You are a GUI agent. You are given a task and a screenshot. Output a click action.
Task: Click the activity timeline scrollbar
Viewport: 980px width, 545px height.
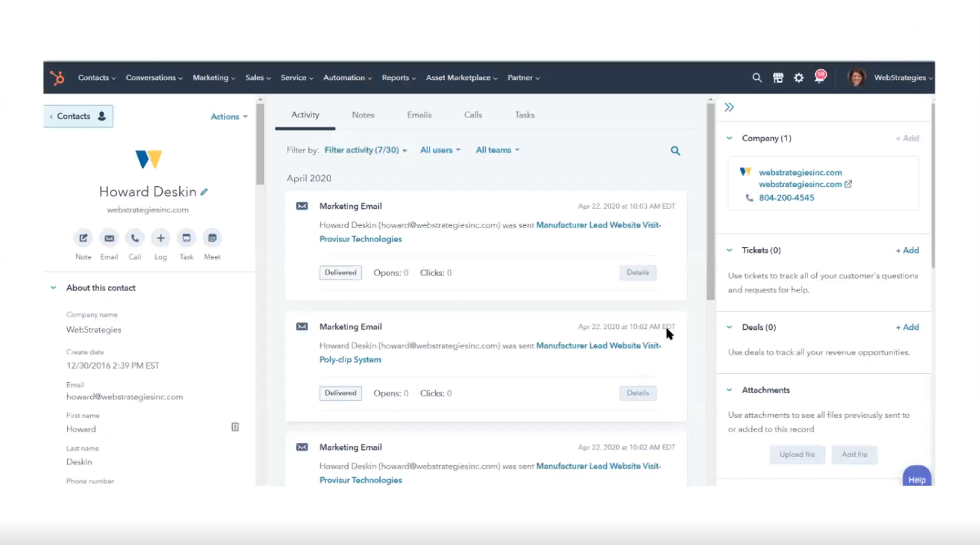pyautogui.click(x=711, y=202)
